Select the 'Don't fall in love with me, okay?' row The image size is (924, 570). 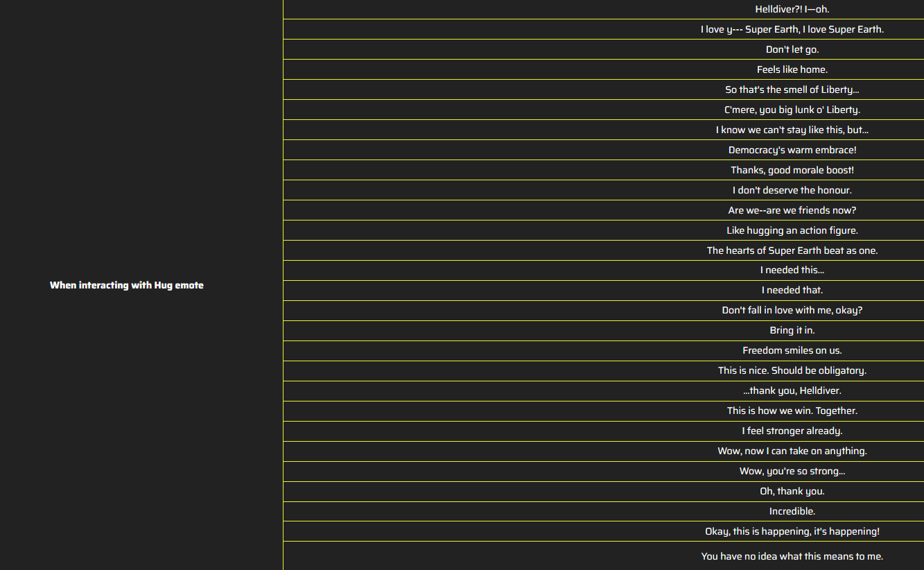604,310
